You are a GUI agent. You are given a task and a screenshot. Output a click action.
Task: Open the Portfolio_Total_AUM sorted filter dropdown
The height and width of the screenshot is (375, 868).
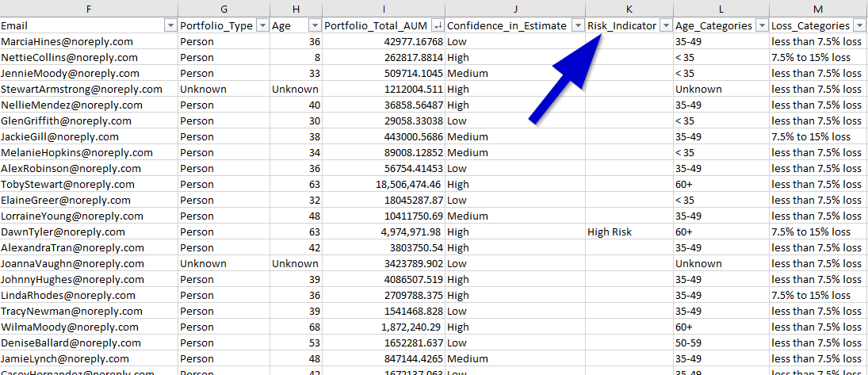click(438, 26)
